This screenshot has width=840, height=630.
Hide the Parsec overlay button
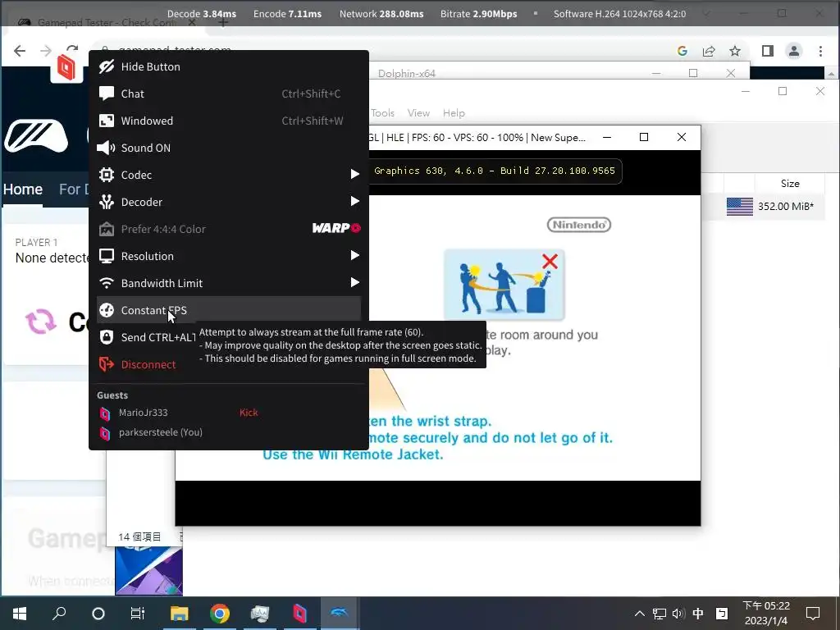pos(229,66)
